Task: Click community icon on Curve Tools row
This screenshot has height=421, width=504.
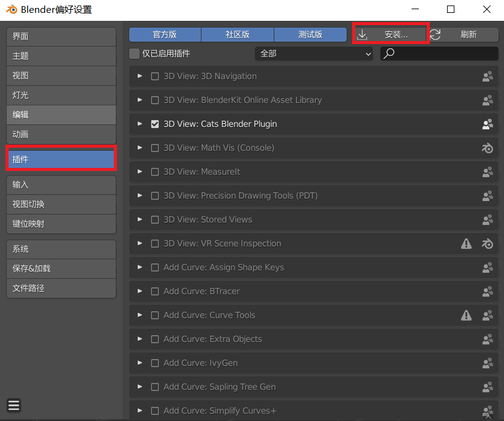Action: pyautogui.click(x=487, y=315)
